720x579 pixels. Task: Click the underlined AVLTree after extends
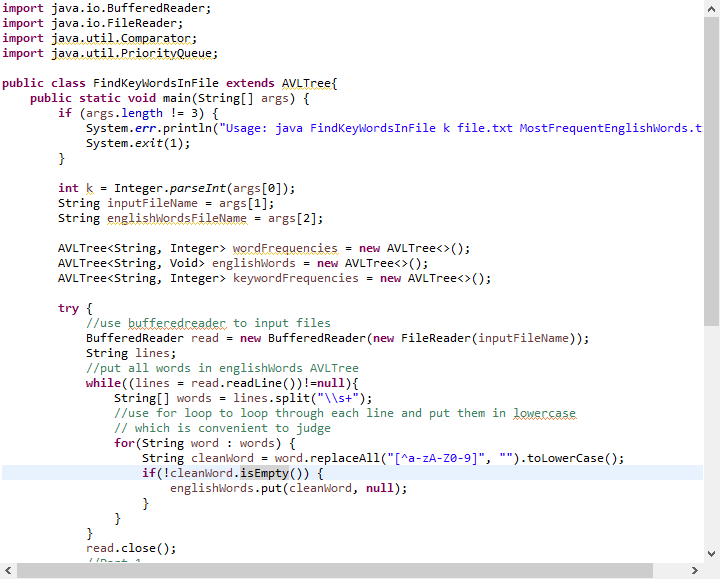coord(306,83)
